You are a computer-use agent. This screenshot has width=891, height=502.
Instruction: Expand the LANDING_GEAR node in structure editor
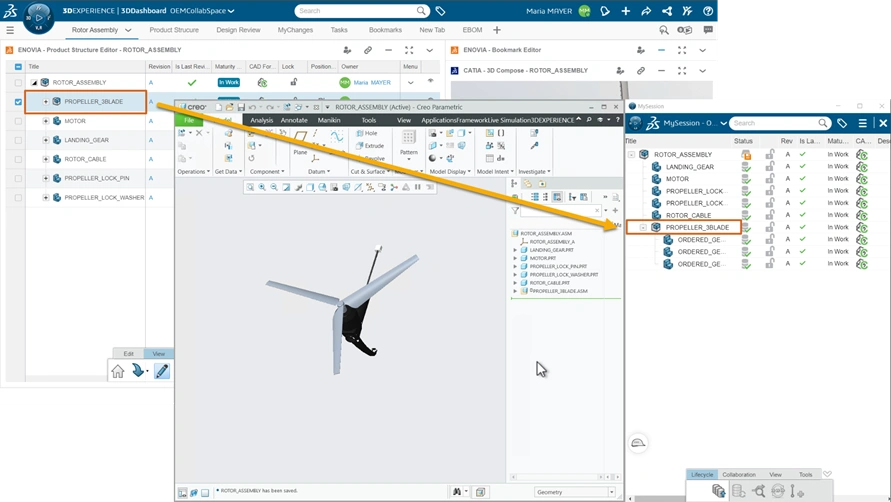coord(45,140)
